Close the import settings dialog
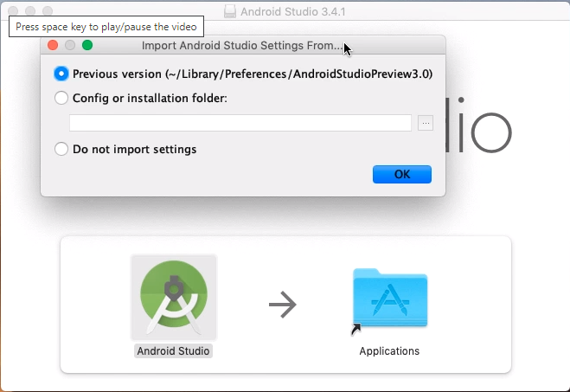 tap(53, 45)
